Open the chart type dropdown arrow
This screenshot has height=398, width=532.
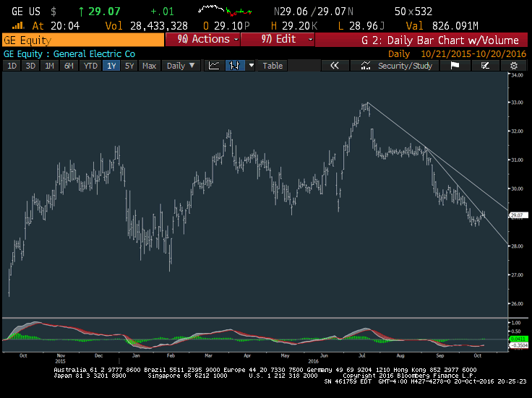tap(251, 66)
